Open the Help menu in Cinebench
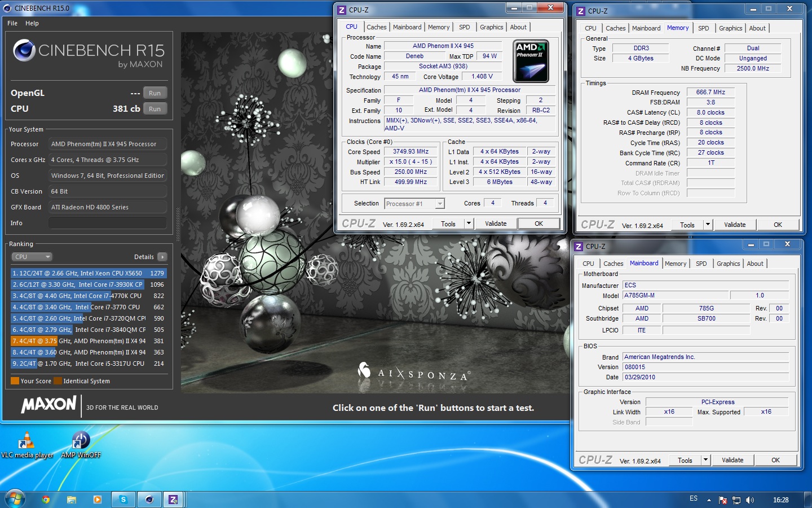Screen dimensions: 812x508 click(x=32, y=23)
